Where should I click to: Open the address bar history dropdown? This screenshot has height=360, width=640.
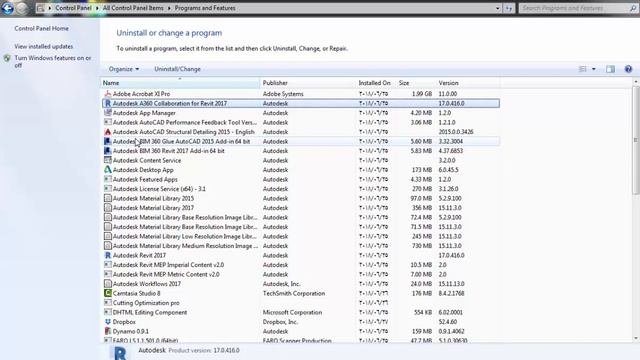click(x=498, y=8)
